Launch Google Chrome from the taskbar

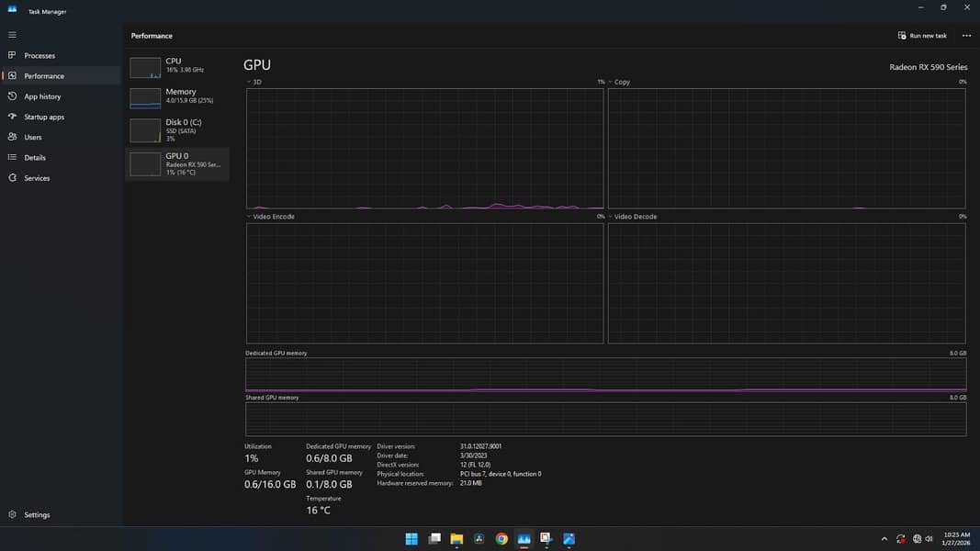501,538
